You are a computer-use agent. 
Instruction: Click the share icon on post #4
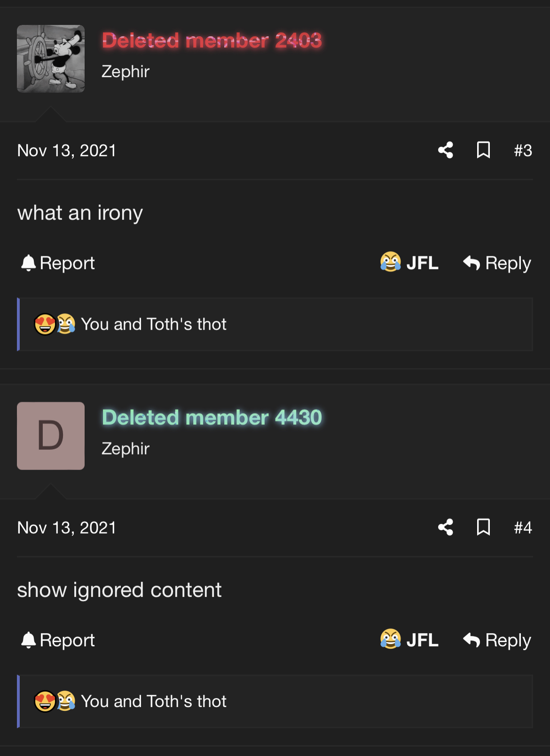pyautogui.click(x=446, y=527)
